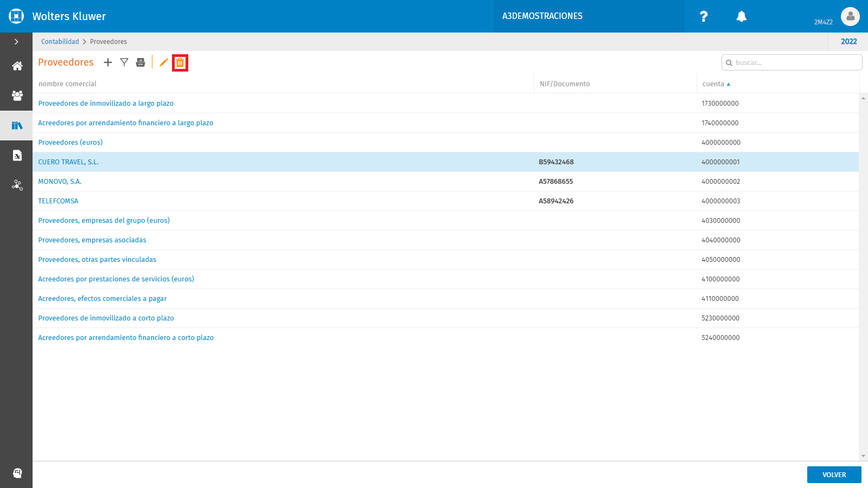Open the user profile avatar

point(850,16)
